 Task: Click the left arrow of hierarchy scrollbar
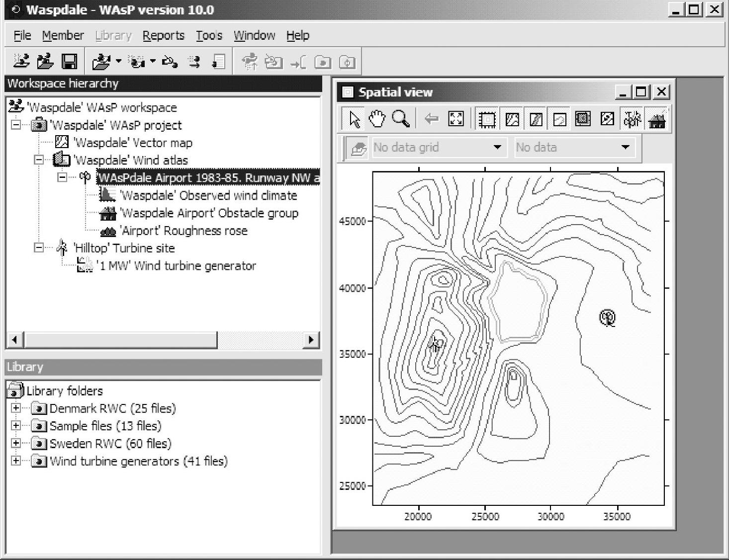coord(14,340)
